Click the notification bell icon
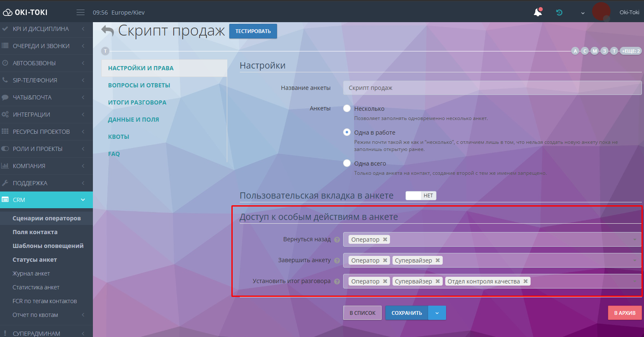This screenshot has height=337, width=644. (538, 13)
